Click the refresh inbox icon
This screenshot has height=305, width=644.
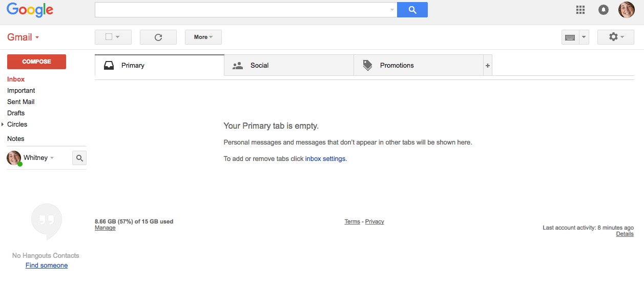click(x=158, y=37)
